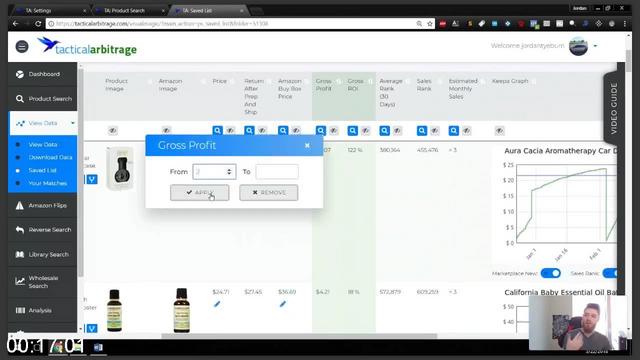The image size is (640, 360).
Task: Switch to the TA Product Search browser tab
Action: 129,10
